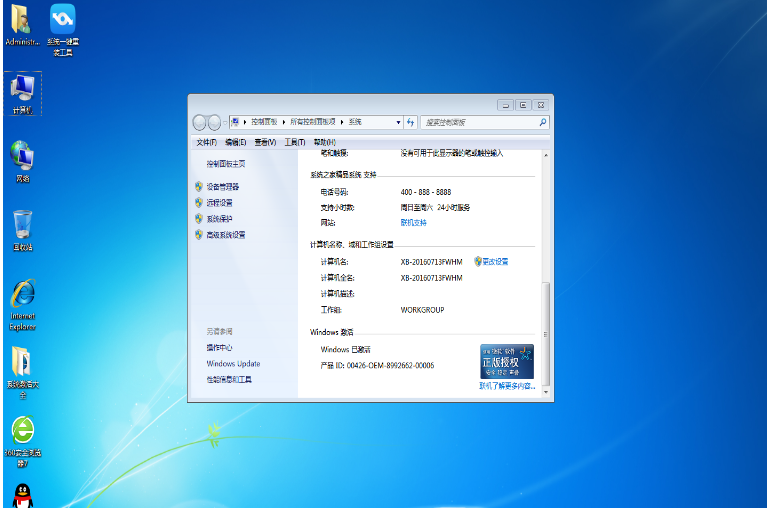Image resolution: width=767 pixels, height=508 pixels.
Task: Click the 正版授权 genuine software badge
Action: [x=507, y=361]
